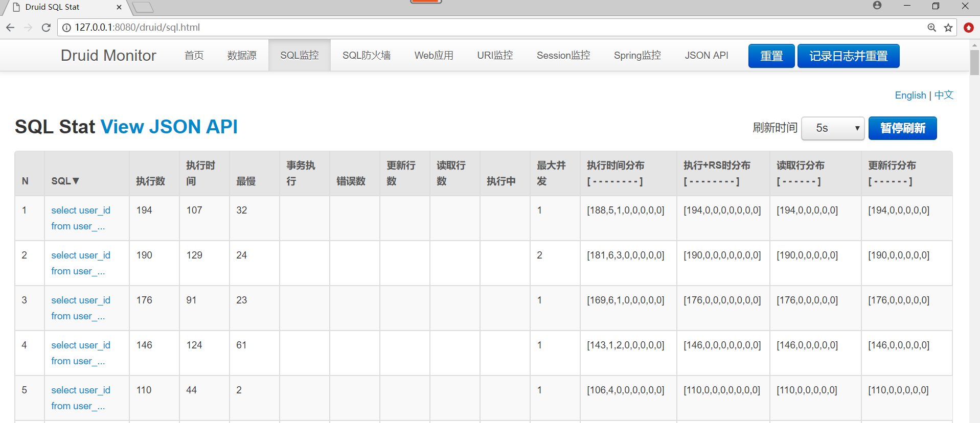Open the red extension icon
980x423 pixels.
[968, 28]
